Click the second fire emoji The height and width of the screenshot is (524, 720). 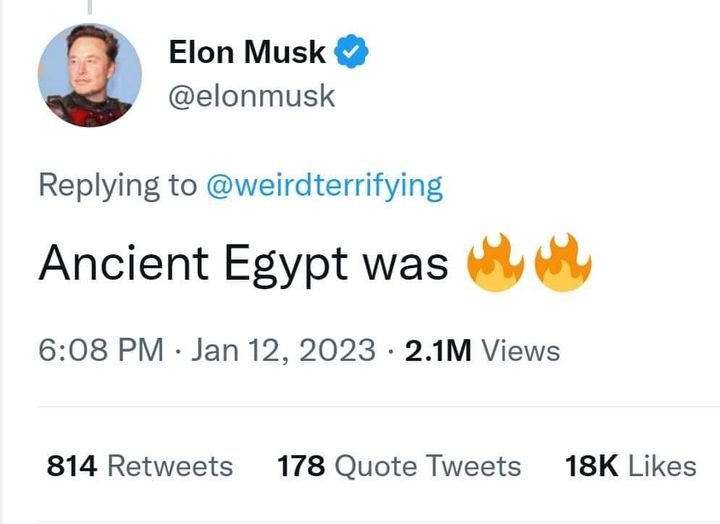pyautogui.click(x=563, y=262)
